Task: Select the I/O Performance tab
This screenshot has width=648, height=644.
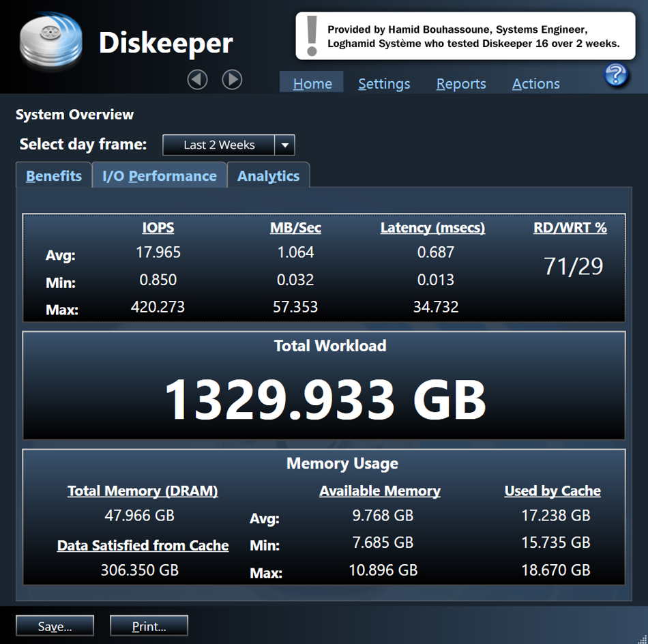Action: click(160, 176)
